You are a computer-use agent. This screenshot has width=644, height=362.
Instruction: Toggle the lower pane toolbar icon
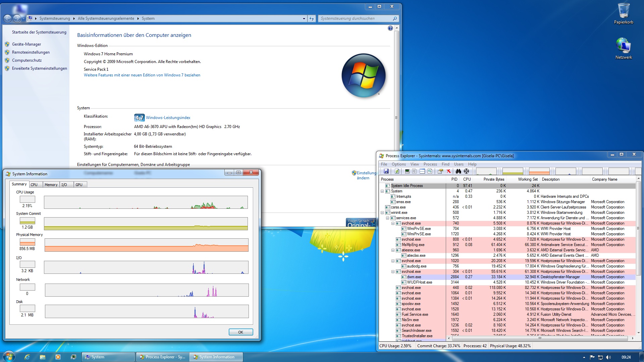[x=422, y=171]
